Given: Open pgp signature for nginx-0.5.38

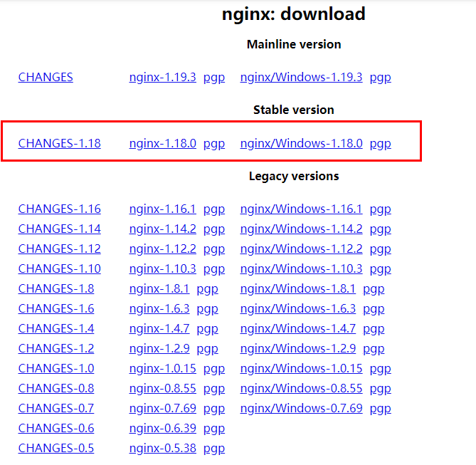Looking at the screenshot, I should [214, 450].
